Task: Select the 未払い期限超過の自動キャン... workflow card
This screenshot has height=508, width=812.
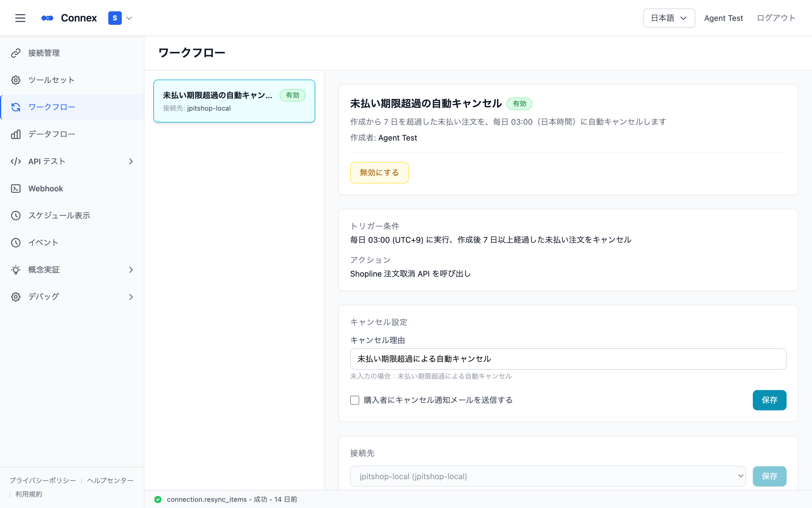Action: 234,101
